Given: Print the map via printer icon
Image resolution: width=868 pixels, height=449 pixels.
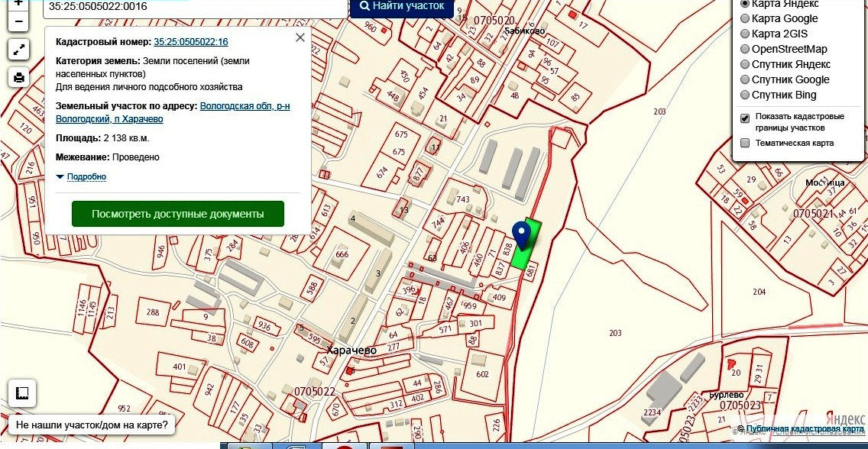Looking at the screenshot, I should [19, 77].
